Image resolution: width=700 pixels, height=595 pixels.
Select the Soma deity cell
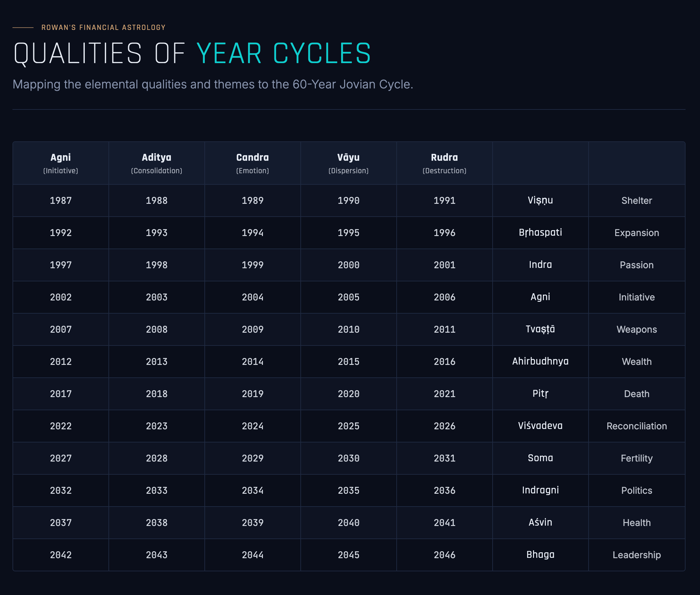coord(540,458)
